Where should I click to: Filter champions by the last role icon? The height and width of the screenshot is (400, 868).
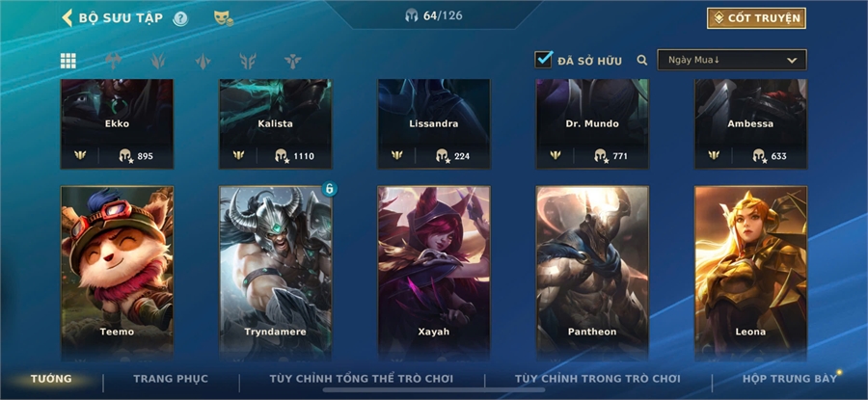(x=292, y=61)
